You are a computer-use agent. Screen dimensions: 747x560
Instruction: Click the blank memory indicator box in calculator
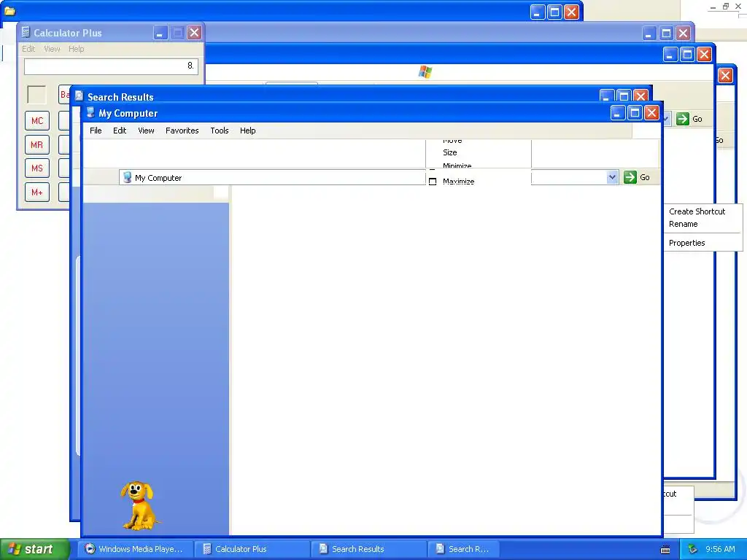(36, 95)
